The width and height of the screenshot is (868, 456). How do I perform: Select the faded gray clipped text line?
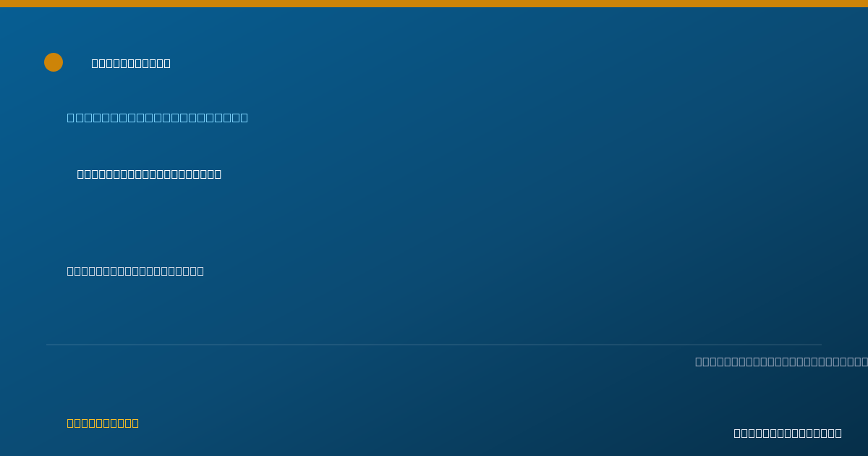[781, 361]
